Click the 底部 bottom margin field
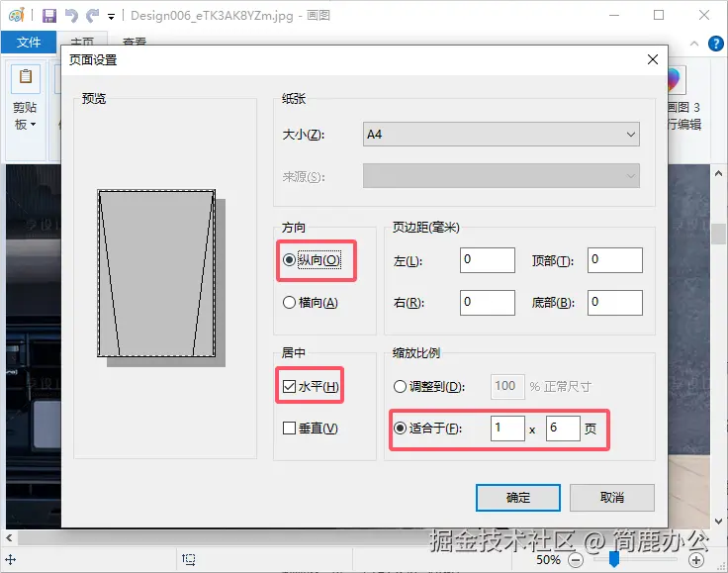The width and height of the screenshot is (728, 573). point(614,303)
